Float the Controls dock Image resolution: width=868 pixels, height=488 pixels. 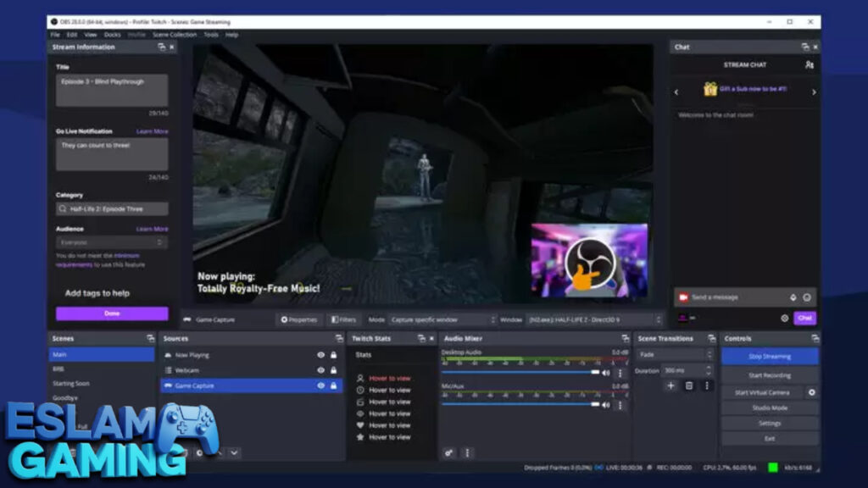point(815,338)
